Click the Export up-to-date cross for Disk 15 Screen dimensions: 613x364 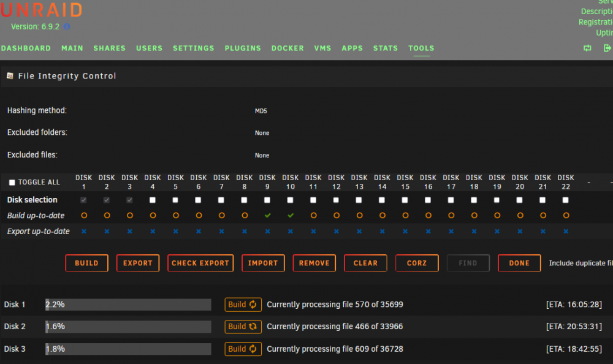tap(405, 232)
